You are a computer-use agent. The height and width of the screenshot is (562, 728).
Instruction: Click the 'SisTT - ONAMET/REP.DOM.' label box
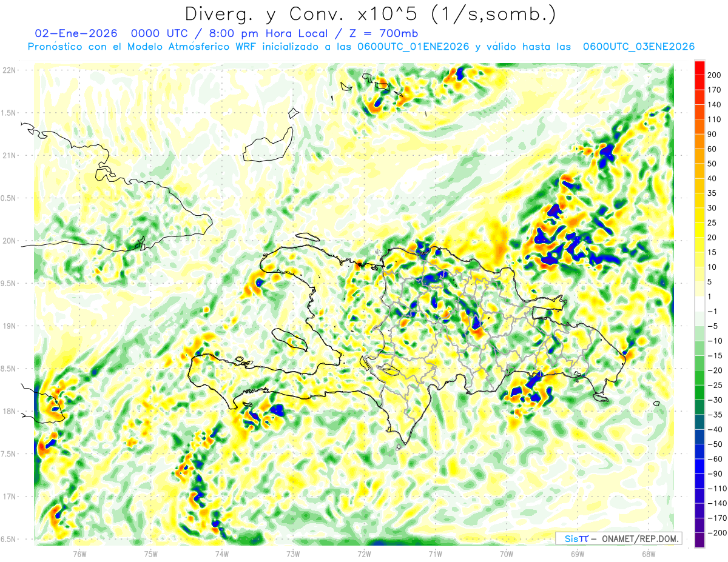click(x=618, y=538)
